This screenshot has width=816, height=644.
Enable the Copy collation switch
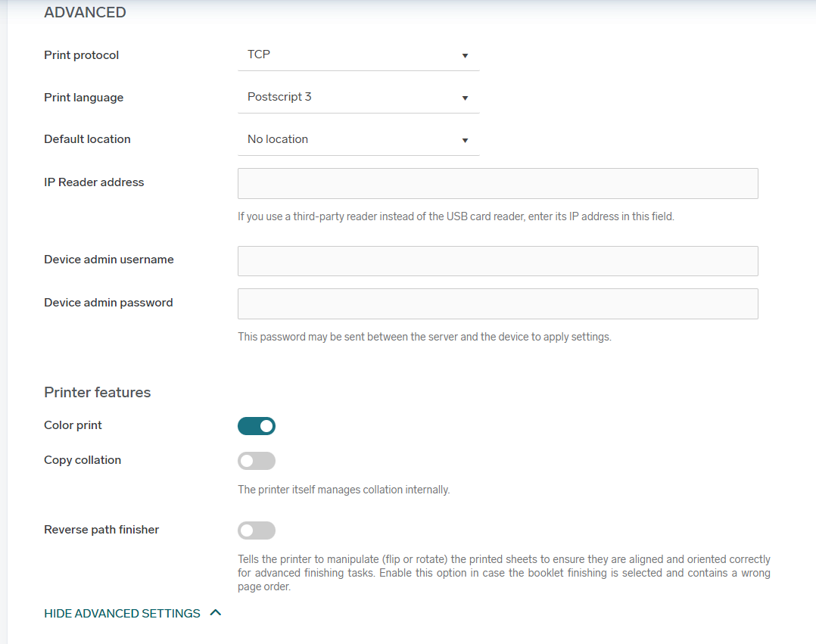(257, 461)
